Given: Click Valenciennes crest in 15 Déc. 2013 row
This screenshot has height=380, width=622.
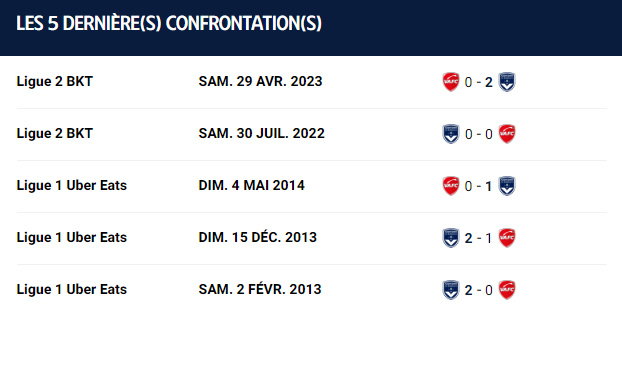Looking at the screenshot, I should point(507,238).
